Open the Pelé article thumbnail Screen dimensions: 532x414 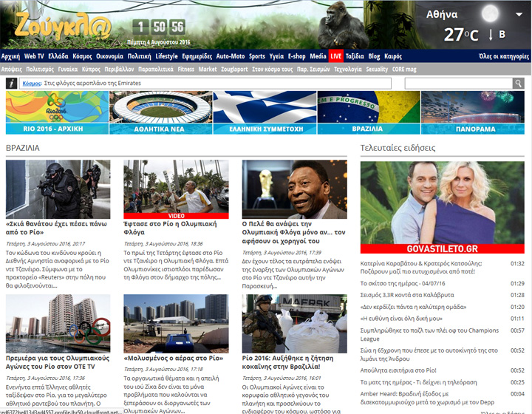tap(294, 189)
